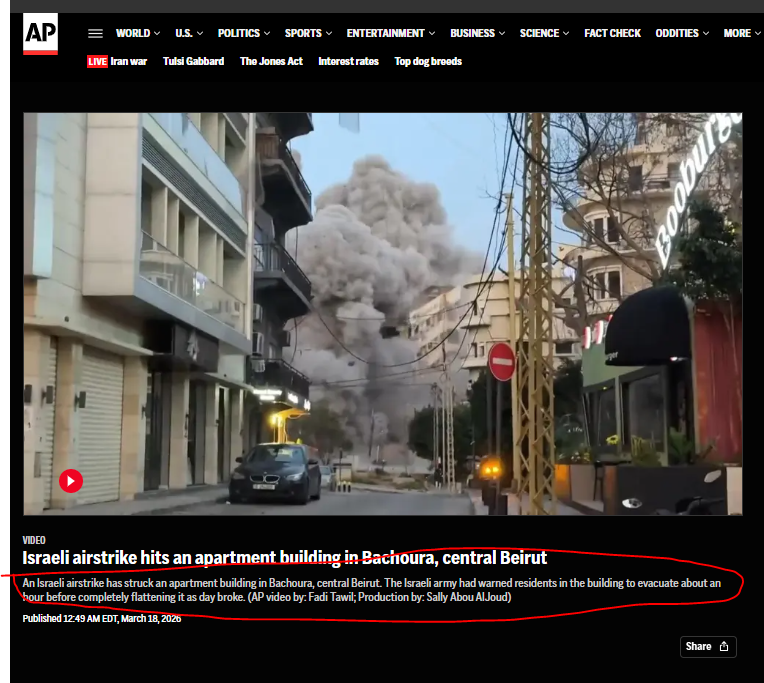Click the LIVE badge

(97, 61)
